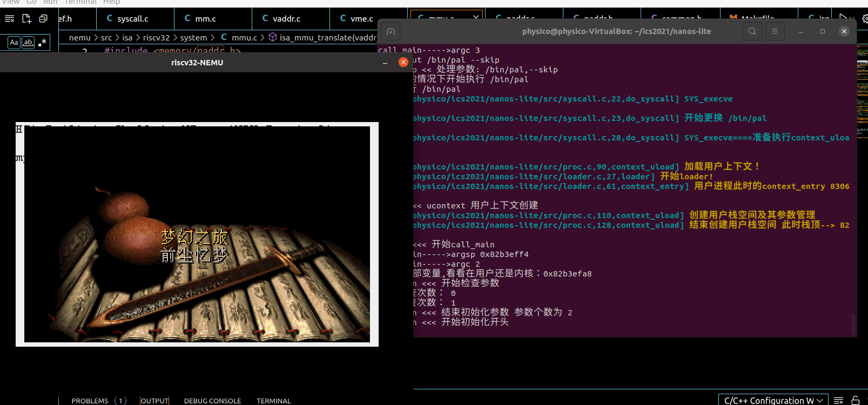Open the OUTPUT panel tab

(x=154, y=401)
